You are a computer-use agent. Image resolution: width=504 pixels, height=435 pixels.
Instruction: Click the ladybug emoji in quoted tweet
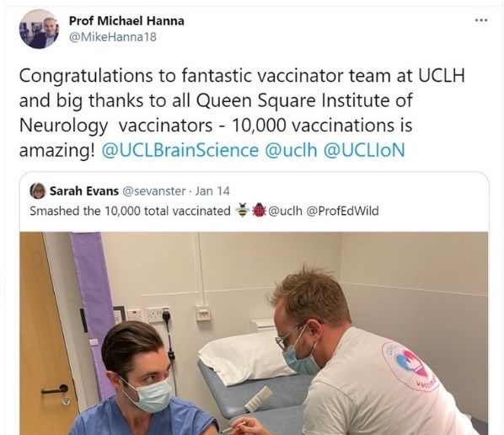259,211
